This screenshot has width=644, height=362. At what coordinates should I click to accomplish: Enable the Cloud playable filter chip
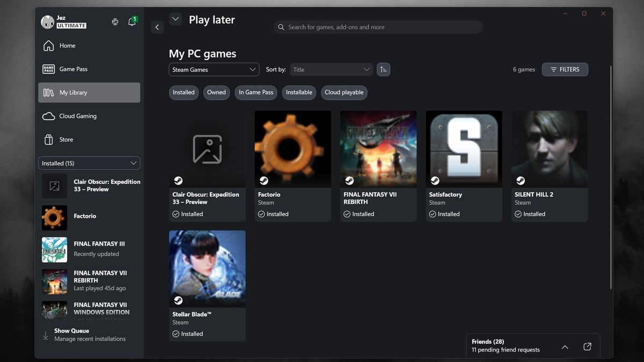pyautogui.click(x=344, y=92)
